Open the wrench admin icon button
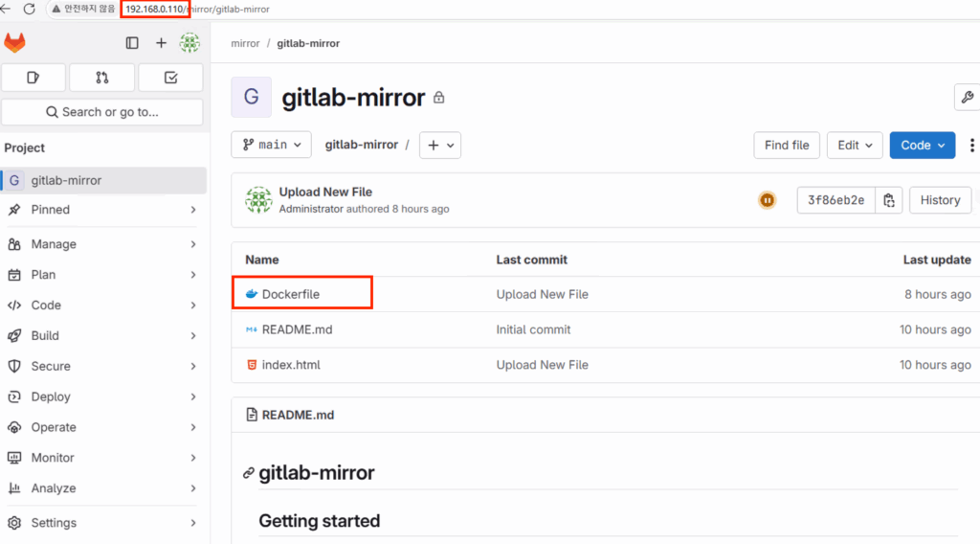 967,97
